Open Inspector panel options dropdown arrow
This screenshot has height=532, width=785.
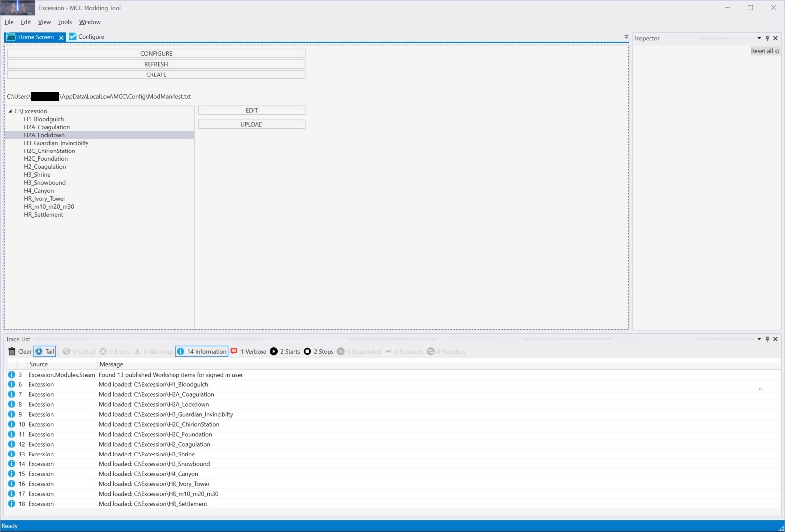759,38
